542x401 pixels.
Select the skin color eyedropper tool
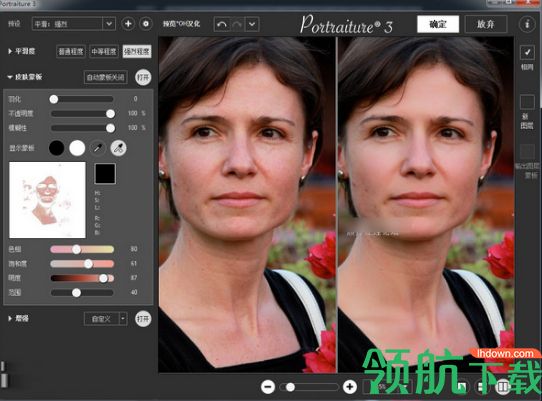98,148
